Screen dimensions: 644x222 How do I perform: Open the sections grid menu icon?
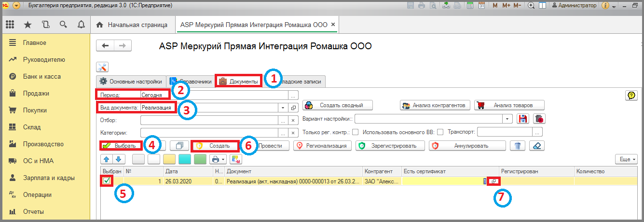10,25
